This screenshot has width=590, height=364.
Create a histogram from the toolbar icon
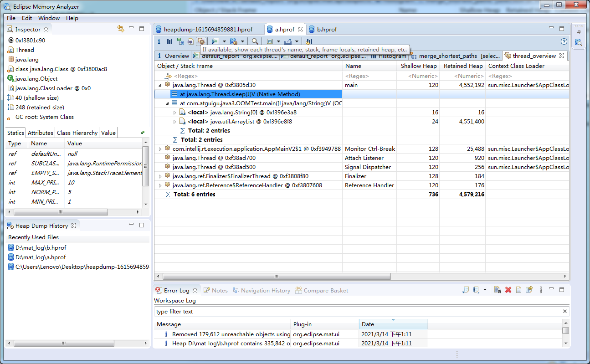169,41
